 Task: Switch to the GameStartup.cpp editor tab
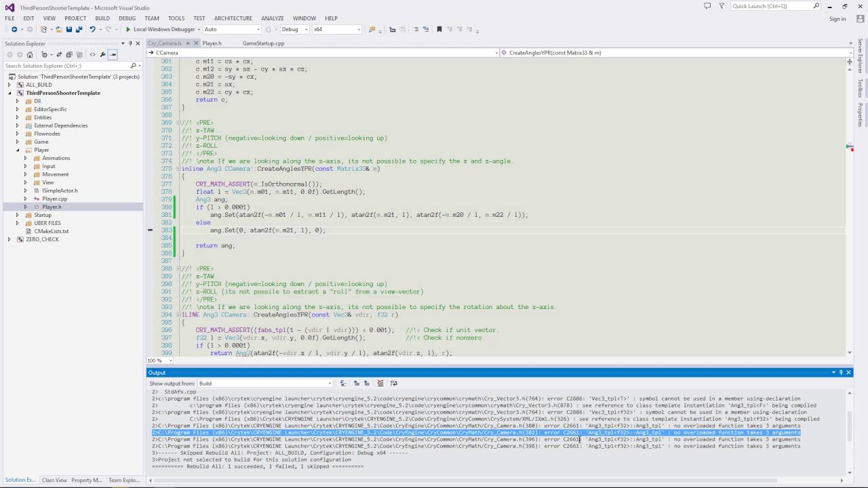[x=264, y=43]
